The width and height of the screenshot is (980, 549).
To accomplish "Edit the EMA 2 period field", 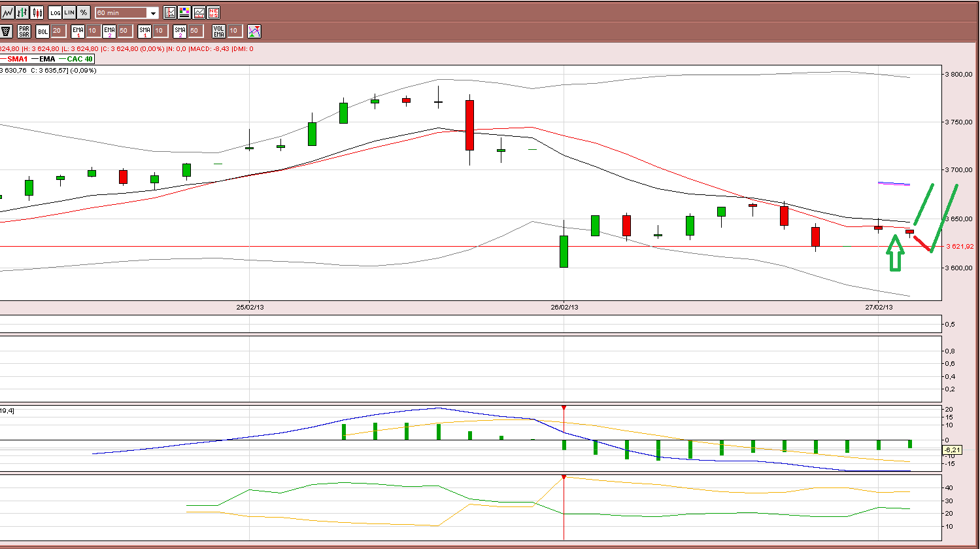I will (124, 31).
